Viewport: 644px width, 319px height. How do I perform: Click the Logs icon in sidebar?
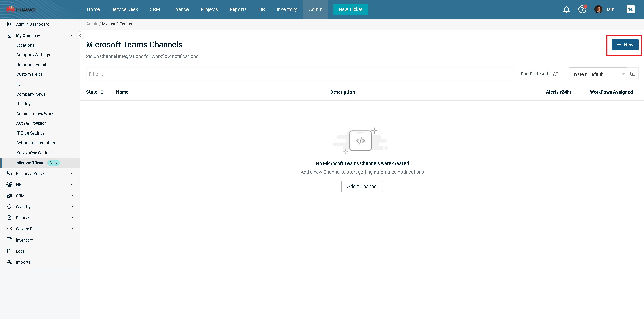(9, 251)
